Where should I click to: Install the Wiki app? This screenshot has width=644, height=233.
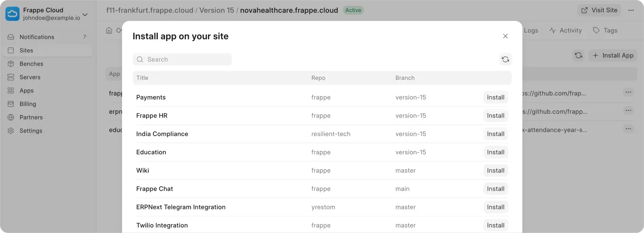tap(495, 170)
